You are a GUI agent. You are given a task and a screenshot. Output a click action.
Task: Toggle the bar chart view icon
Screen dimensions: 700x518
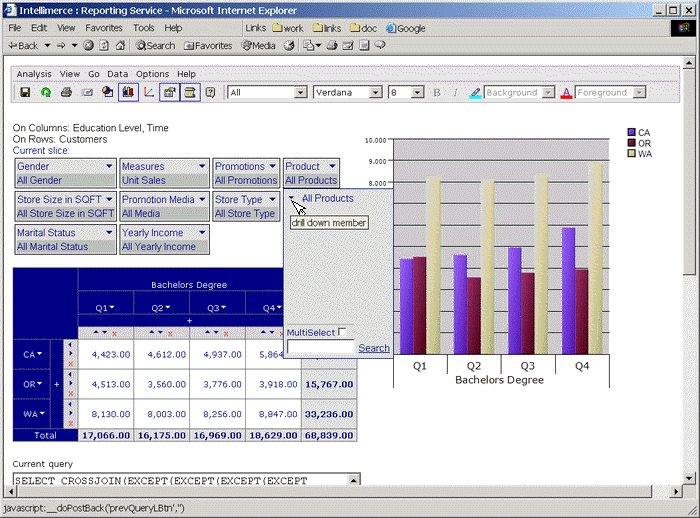[x=128, y=92]
